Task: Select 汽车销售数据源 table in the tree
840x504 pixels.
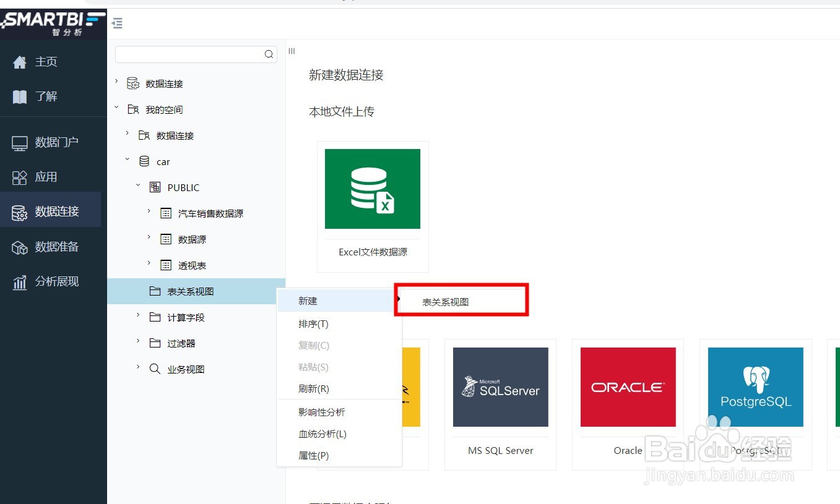Action: click(211, 213)
